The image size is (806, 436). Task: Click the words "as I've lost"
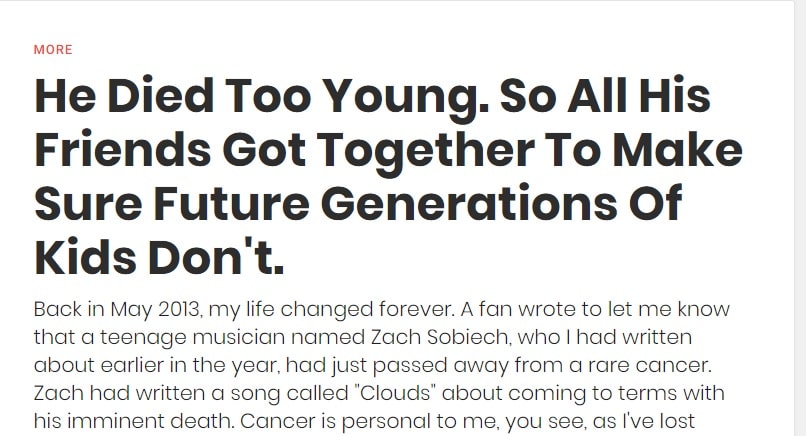point(644,421)
